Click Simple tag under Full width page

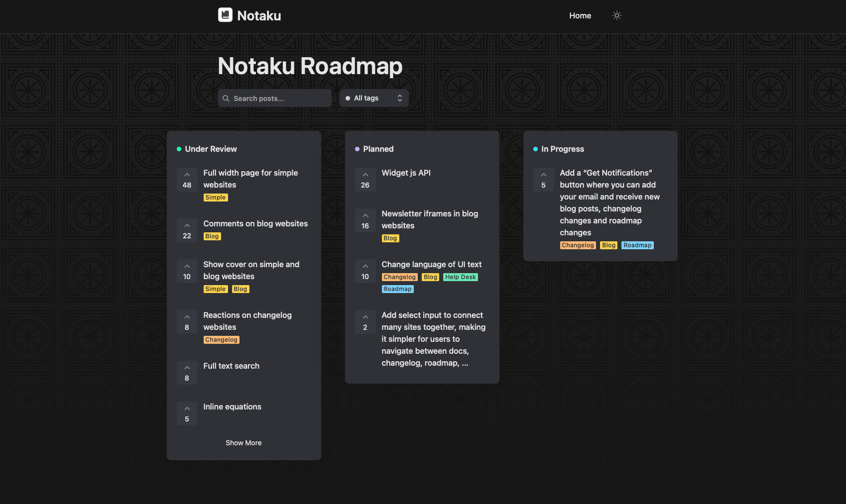coord(216,198)
